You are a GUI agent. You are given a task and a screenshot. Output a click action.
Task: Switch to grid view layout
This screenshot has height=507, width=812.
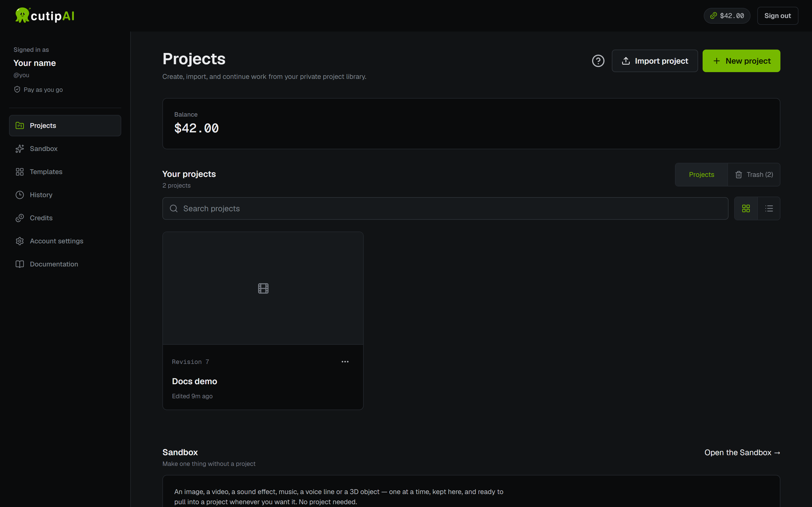(746, 208)
